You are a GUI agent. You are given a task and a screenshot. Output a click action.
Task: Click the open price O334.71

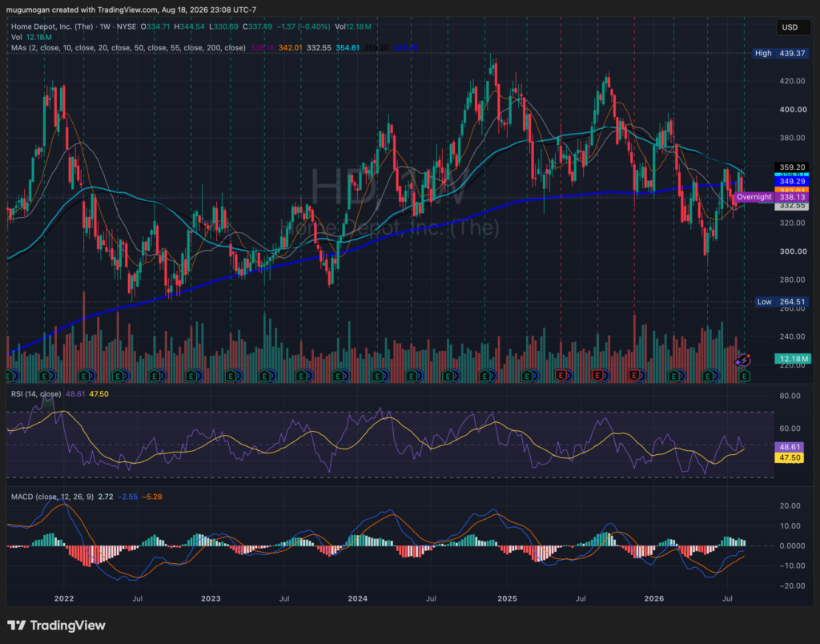(x=155, y=26)
